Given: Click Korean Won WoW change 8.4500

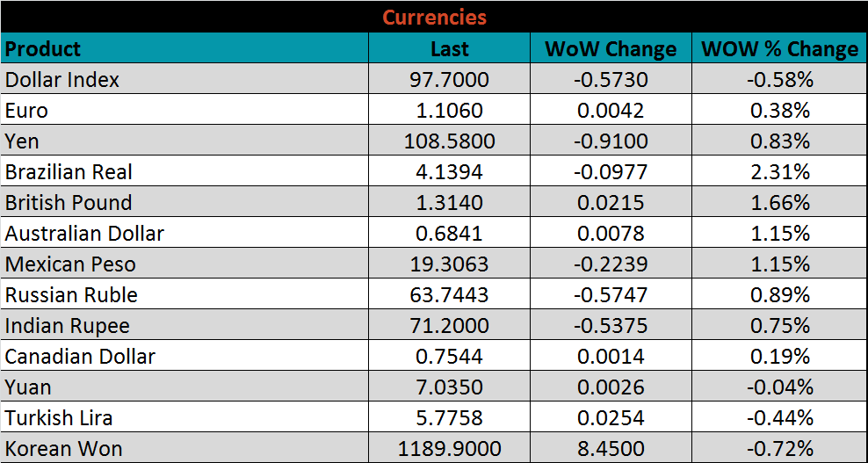Looking at the screenshot, I should point(611,449).
